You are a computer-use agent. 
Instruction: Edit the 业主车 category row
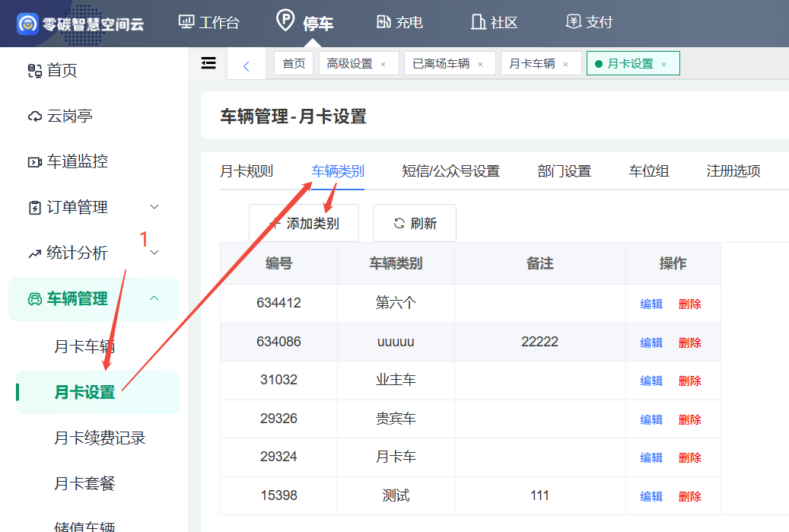(651, 381)
